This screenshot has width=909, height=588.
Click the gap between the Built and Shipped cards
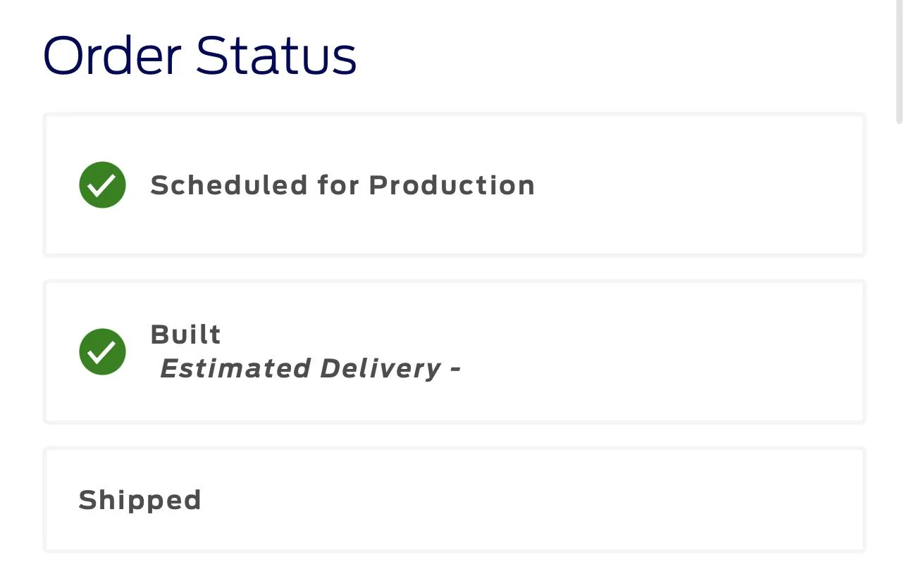455,435
